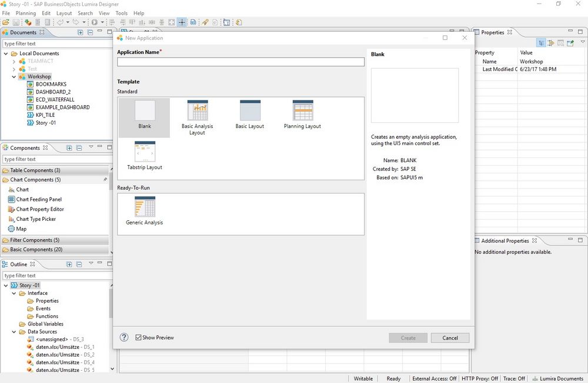588x383 pixels.
Task: Open Execute mode dropdown arrow
Action: click(102, 22)
